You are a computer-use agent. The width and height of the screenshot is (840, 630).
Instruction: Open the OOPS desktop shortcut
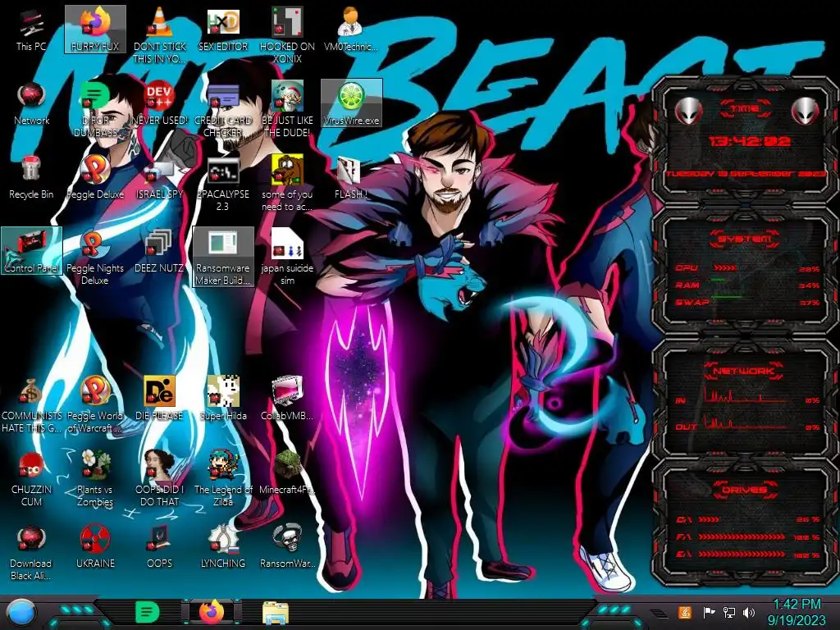159,546
